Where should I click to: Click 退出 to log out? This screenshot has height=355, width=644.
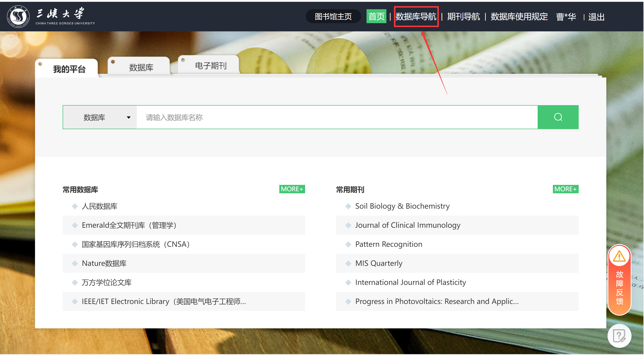[596, 17]
